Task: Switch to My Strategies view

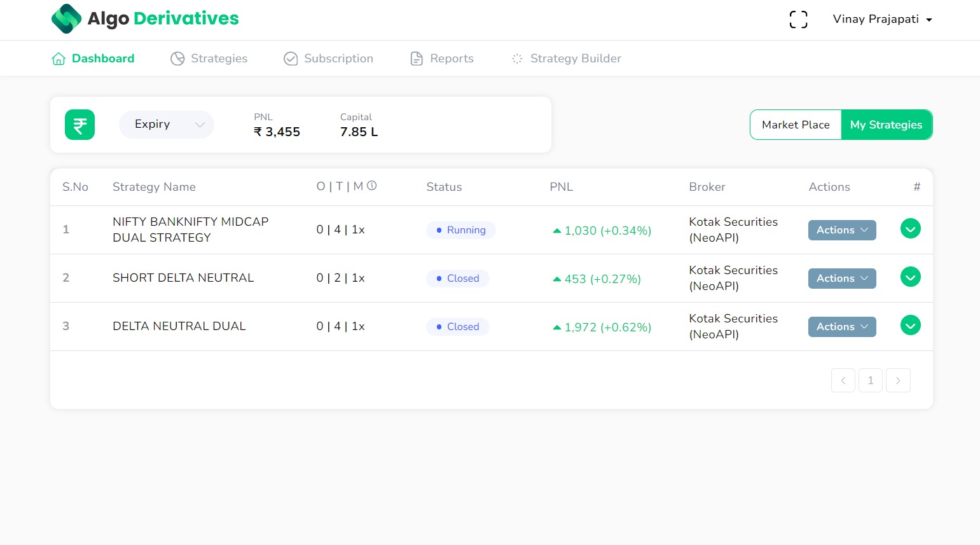Action: click(x=886, y=125)
